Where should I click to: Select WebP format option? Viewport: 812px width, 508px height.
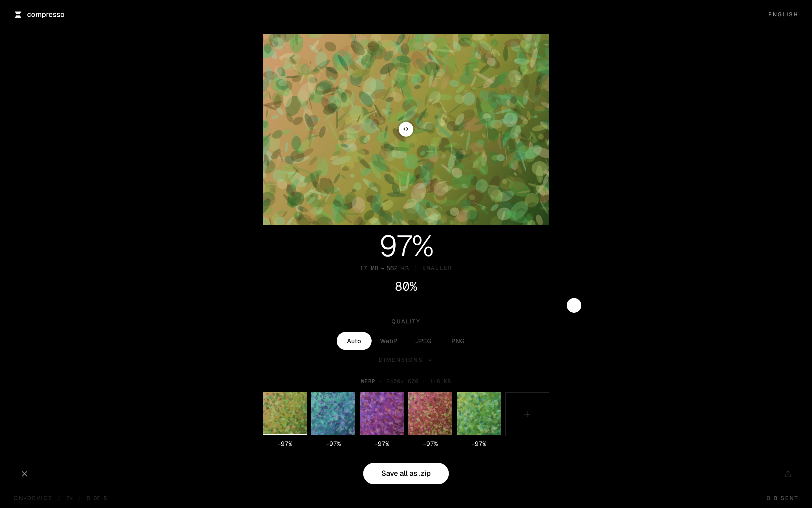tap(389, 341)
